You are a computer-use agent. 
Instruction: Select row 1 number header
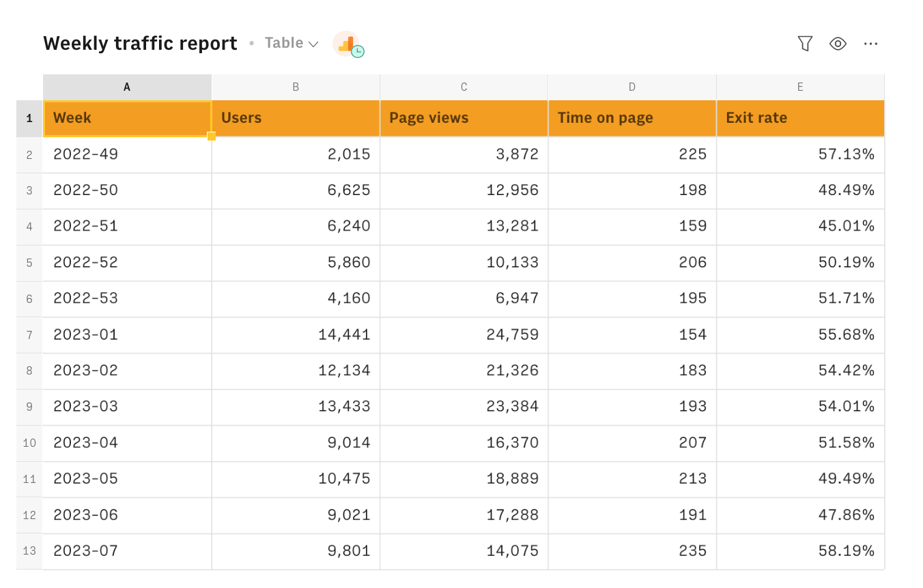(29, 119)
